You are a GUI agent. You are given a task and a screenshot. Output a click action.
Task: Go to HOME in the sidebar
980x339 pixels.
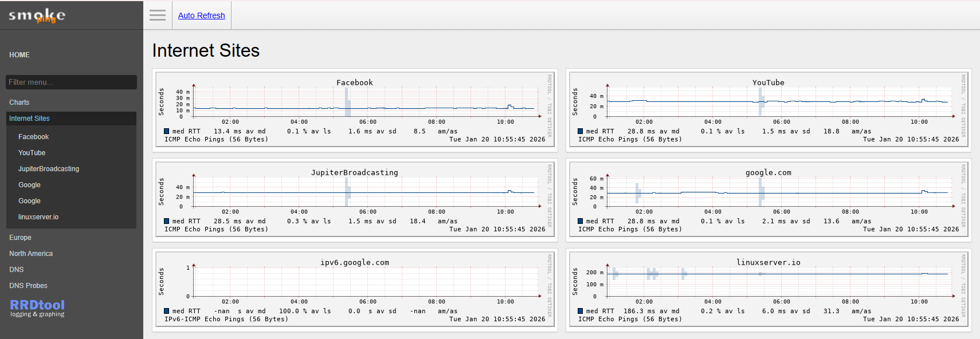19,55
